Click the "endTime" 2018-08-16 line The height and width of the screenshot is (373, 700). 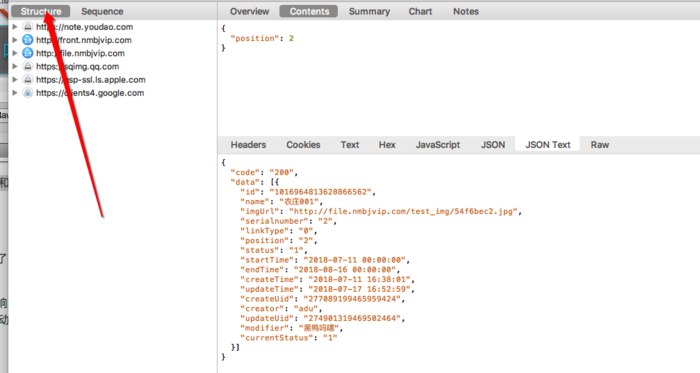tap(320, 270)
